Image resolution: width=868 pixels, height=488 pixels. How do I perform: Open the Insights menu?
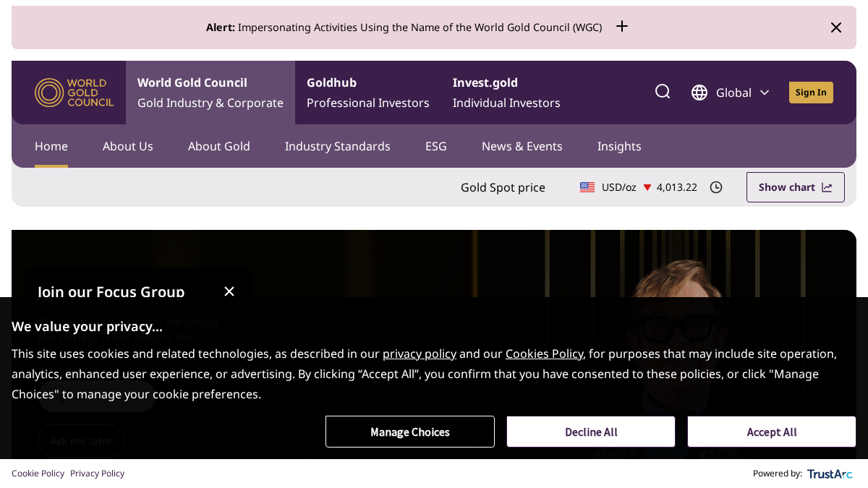(x=619, y=146)
